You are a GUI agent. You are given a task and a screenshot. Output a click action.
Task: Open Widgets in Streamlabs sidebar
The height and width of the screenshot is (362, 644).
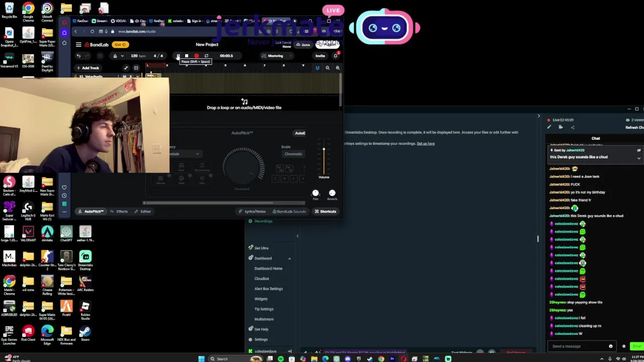pos(261,299)
